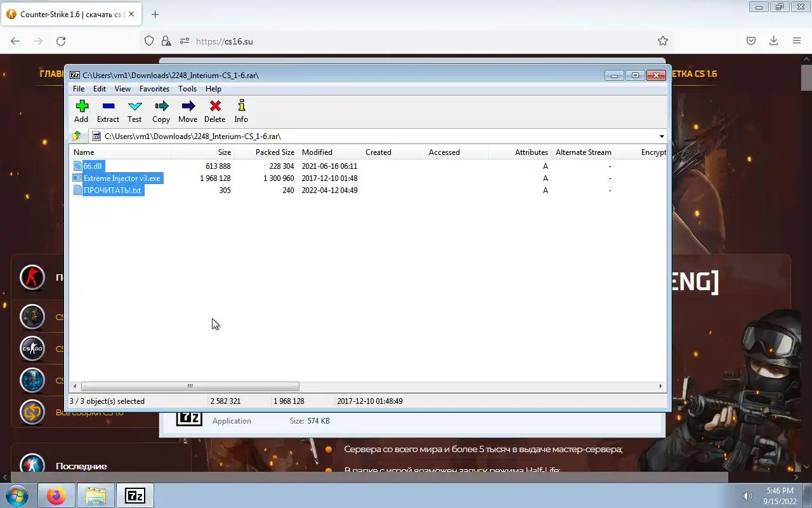The height and width of the screenshot is (508, 812).
Task: Click size value 613 888
Action: coord(218,166)
